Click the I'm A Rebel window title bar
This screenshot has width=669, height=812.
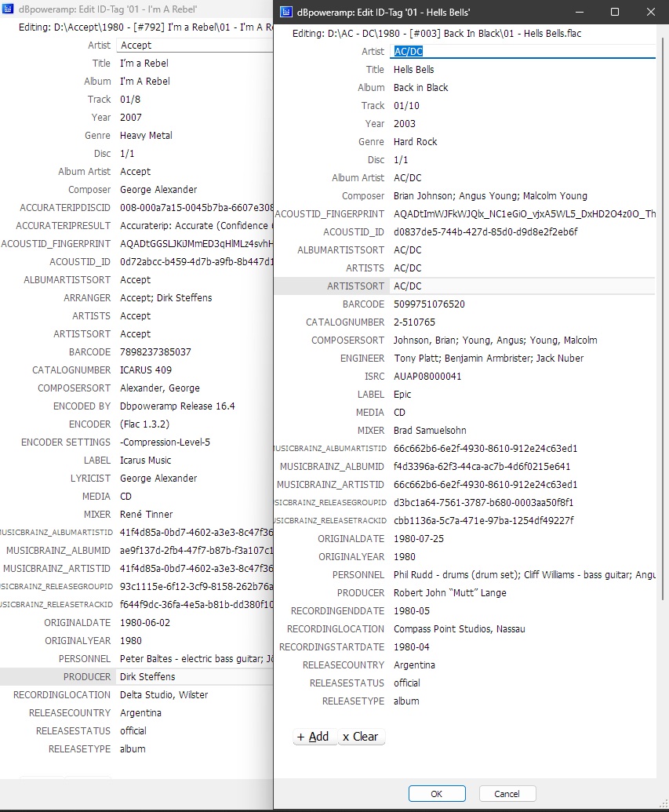(x=136, y=9)
